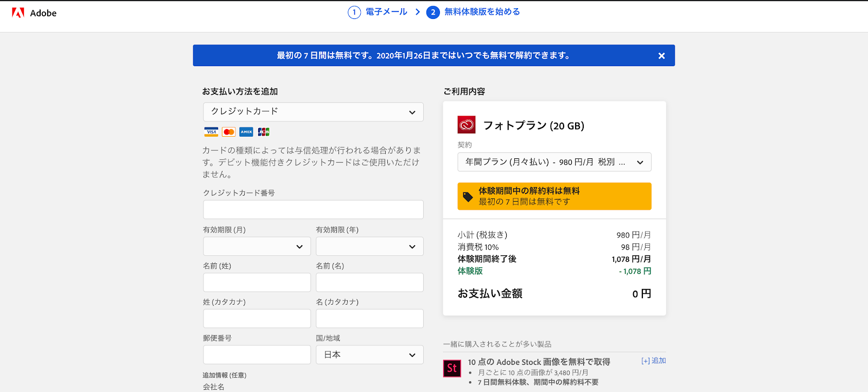Click the - 1,078 円 discount value
868x392 pixels.
pyautogui.click(x=635, y=271)
